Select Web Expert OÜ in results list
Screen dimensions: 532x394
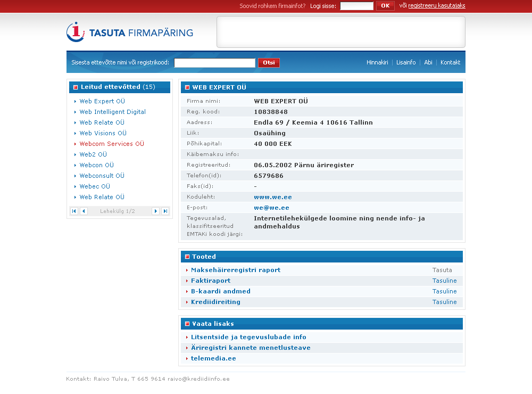tap(102, 101)
